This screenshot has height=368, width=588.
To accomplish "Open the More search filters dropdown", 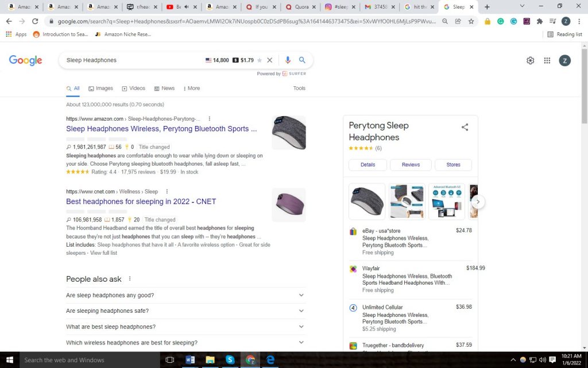I will (192, 88).
